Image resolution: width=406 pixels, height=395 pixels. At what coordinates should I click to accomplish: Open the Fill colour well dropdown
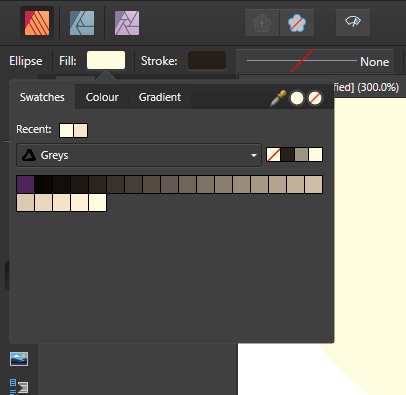click(106, 60)
